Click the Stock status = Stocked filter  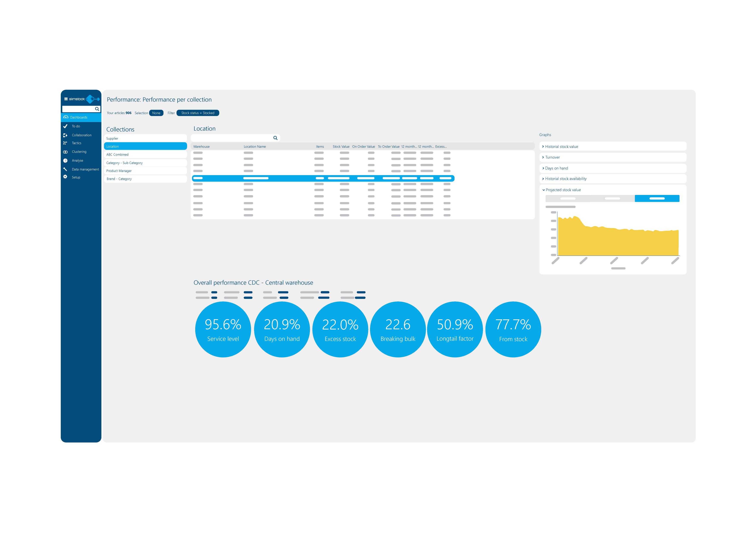pos(198,113)
